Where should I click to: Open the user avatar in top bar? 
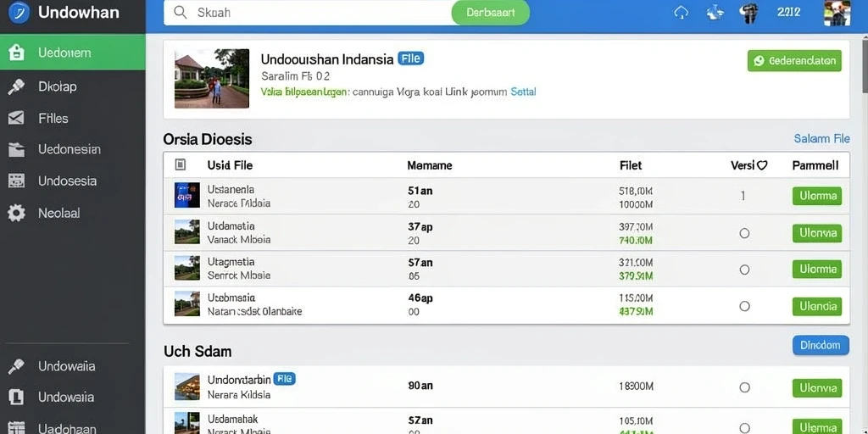point(837,12)
